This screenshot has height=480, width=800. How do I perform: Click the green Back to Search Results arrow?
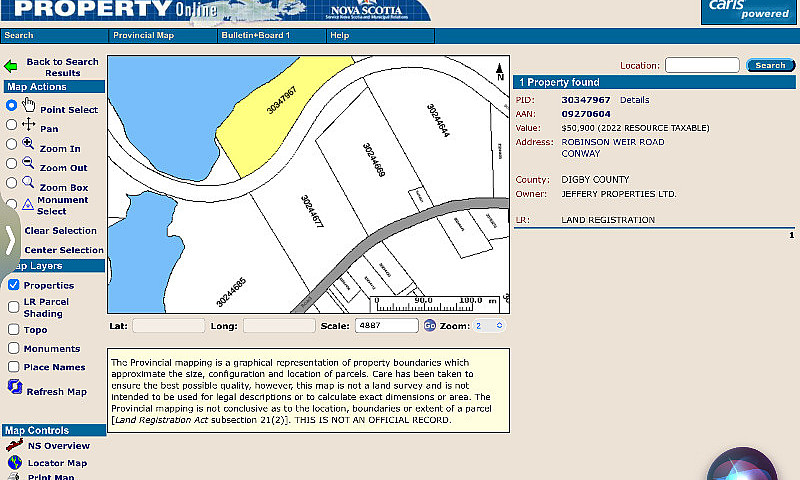point(11,66)
